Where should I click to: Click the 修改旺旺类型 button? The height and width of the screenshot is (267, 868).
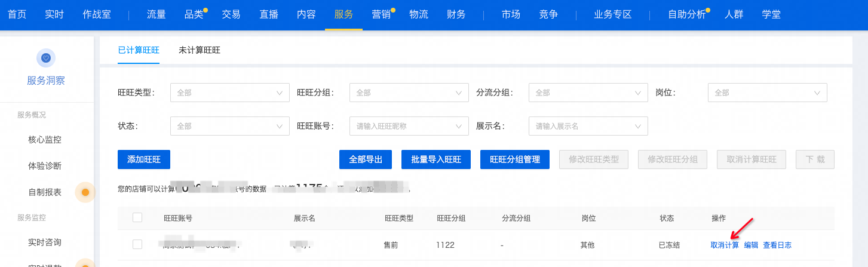pos(594,159)
